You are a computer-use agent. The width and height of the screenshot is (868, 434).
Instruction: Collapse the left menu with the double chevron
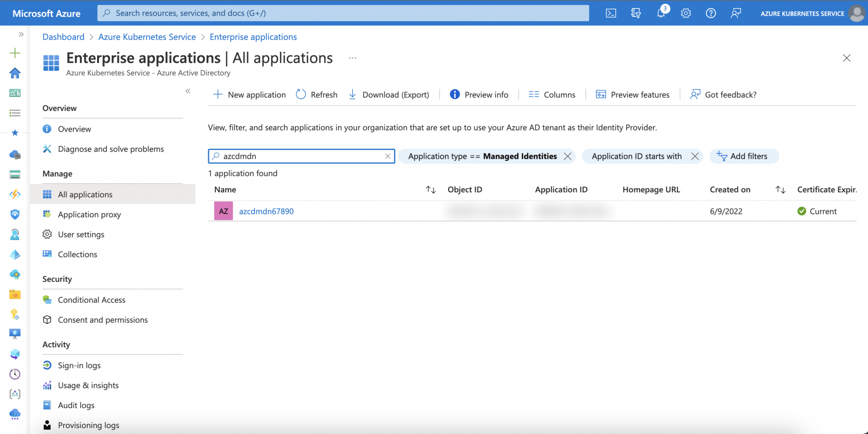[188, 91]
